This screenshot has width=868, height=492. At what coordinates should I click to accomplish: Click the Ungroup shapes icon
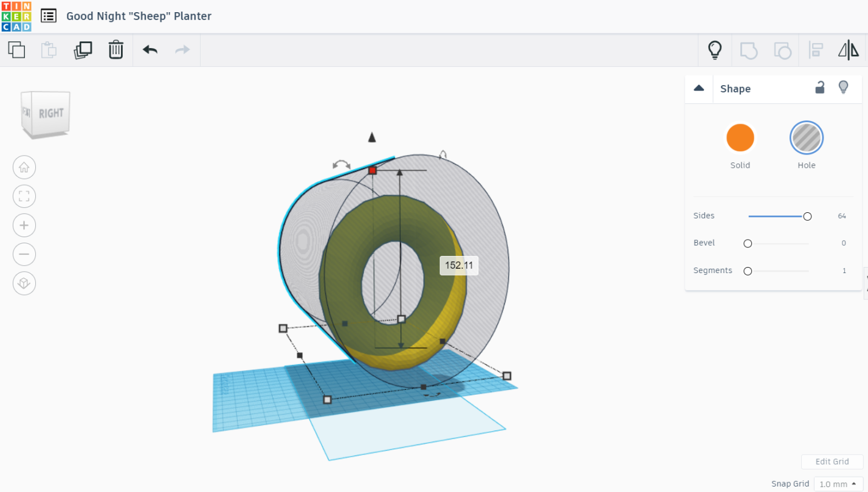(782, 50)
